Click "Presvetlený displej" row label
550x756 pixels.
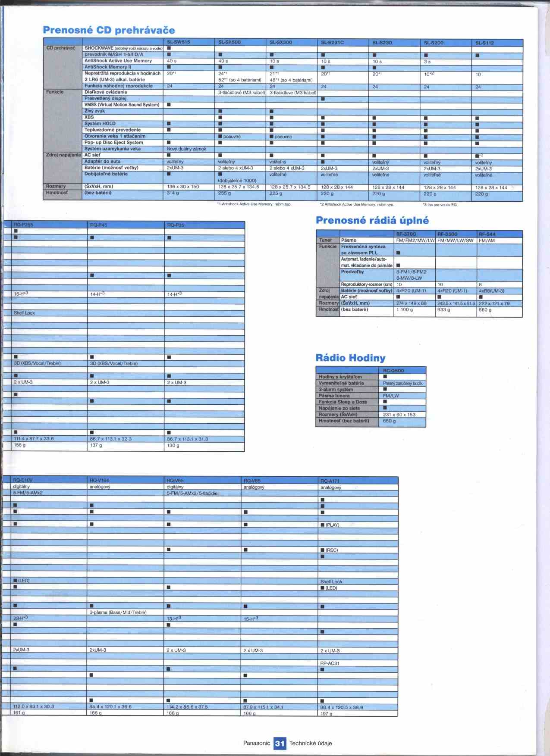pyautogui.click(x=105, y=98)
